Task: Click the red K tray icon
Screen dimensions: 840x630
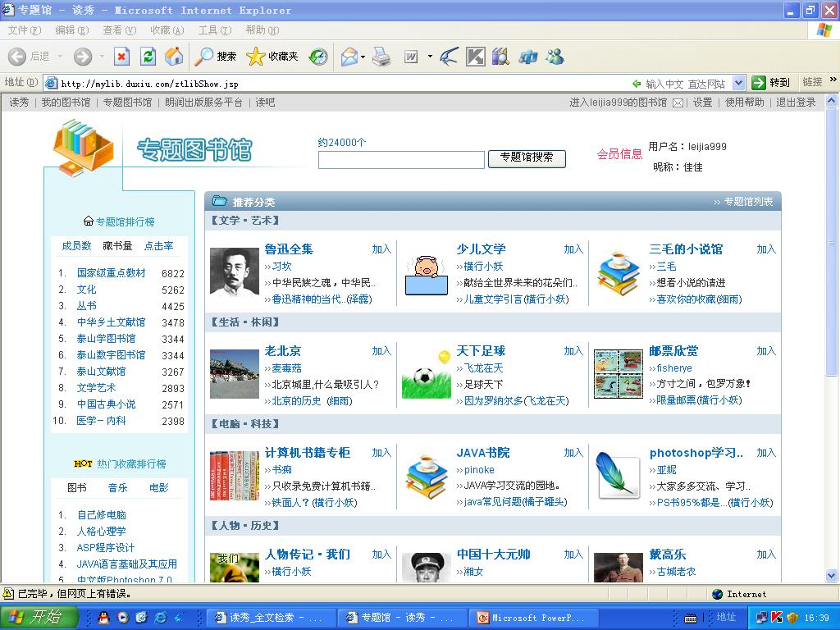Action: [777, 618]
